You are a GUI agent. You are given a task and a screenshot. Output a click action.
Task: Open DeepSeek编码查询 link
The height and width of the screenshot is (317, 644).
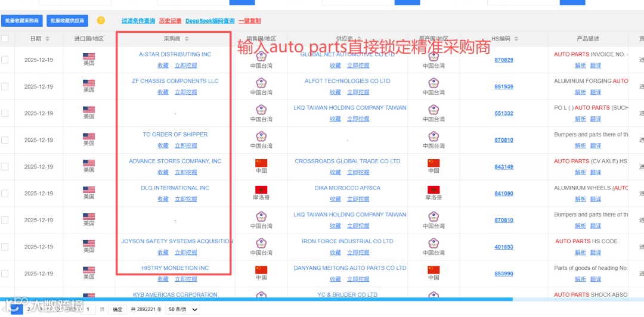click(x=210, y=21)
